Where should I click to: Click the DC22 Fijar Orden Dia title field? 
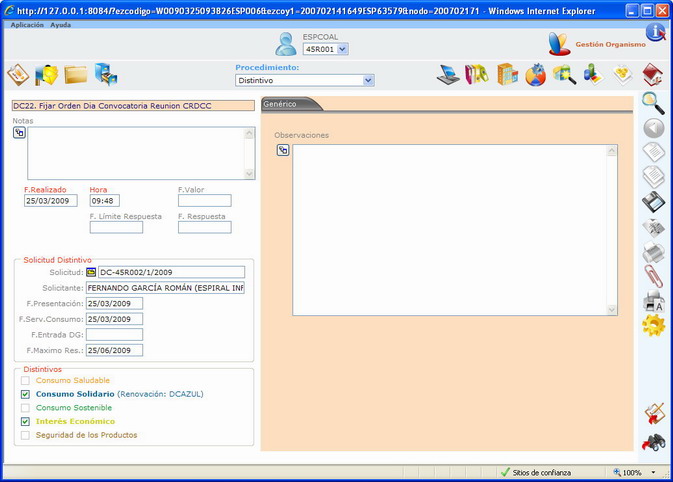pyautogui.click(x=133, y=106)
